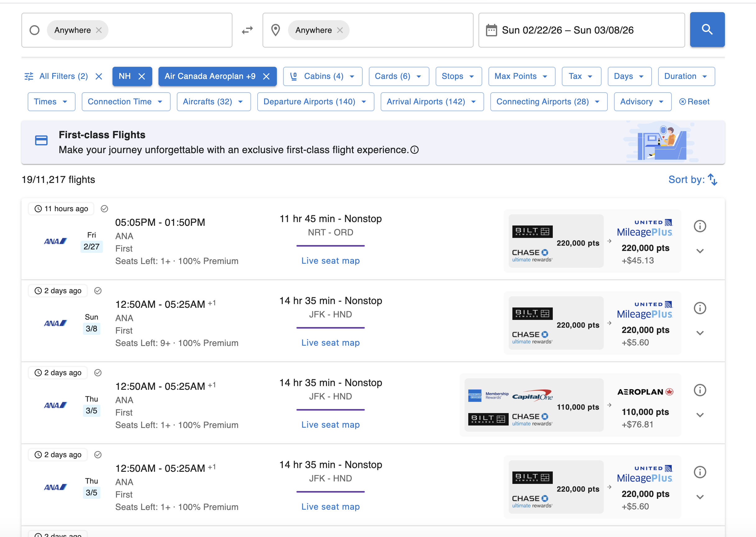Click the Sort by arrows icon
This screenshot has height=537, width=756.
click(x=712, y=180)
